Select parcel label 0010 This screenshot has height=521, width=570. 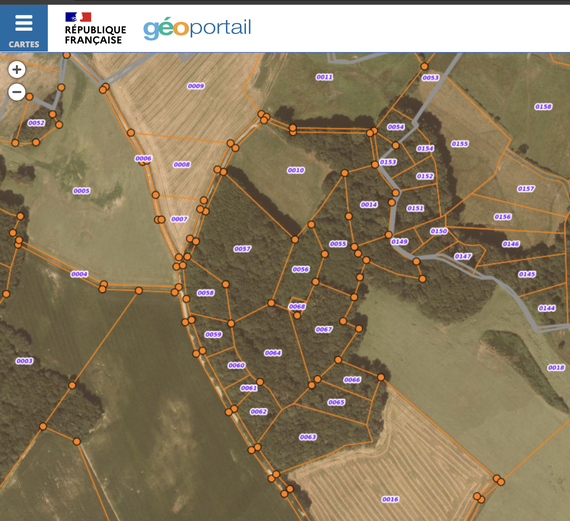click(x=296, y=170)
